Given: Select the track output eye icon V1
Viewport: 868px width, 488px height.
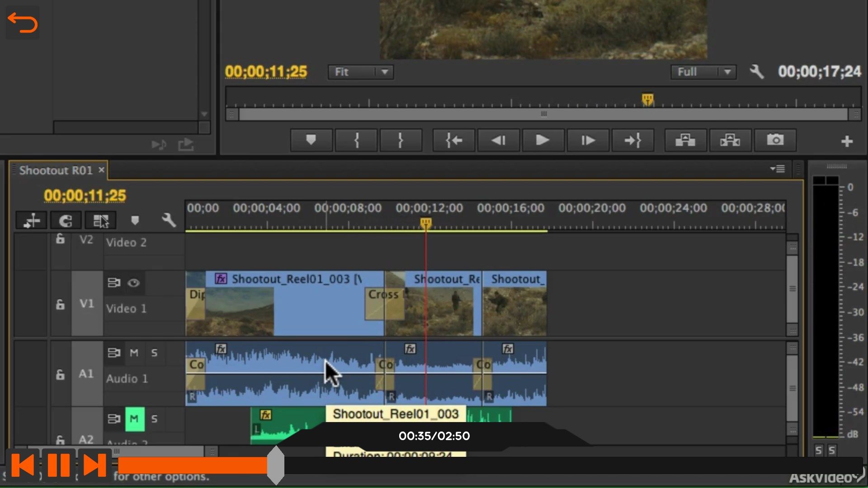Looking at the screenshot, I should (x=134, y=282).
